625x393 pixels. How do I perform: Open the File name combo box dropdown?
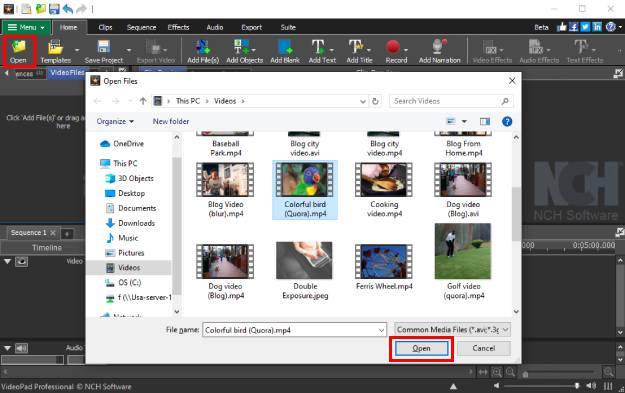click(381, 330)
